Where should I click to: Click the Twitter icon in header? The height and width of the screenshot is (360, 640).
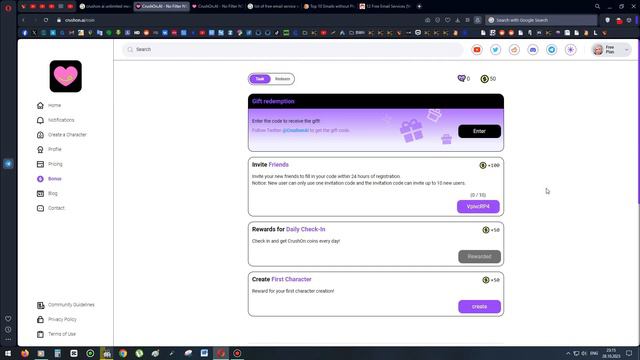[x=496, y=50]
